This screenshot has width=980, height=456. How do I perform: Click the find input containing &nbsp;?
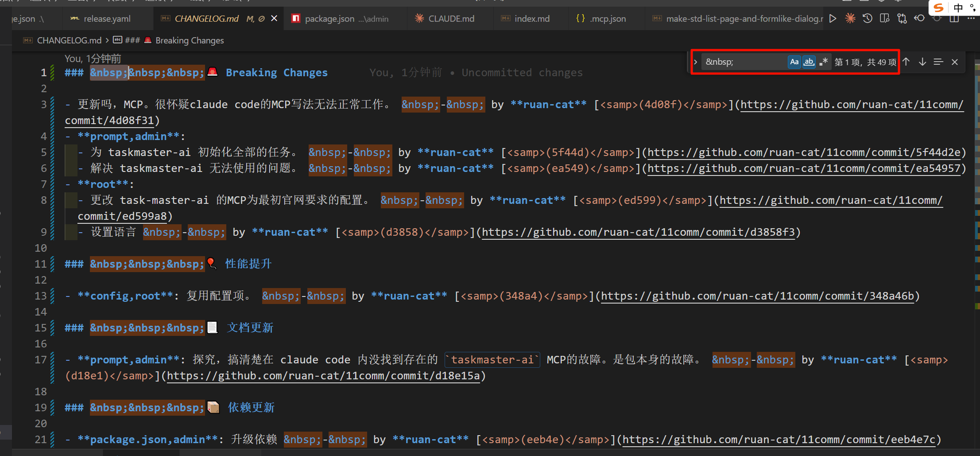pos(744,62)
